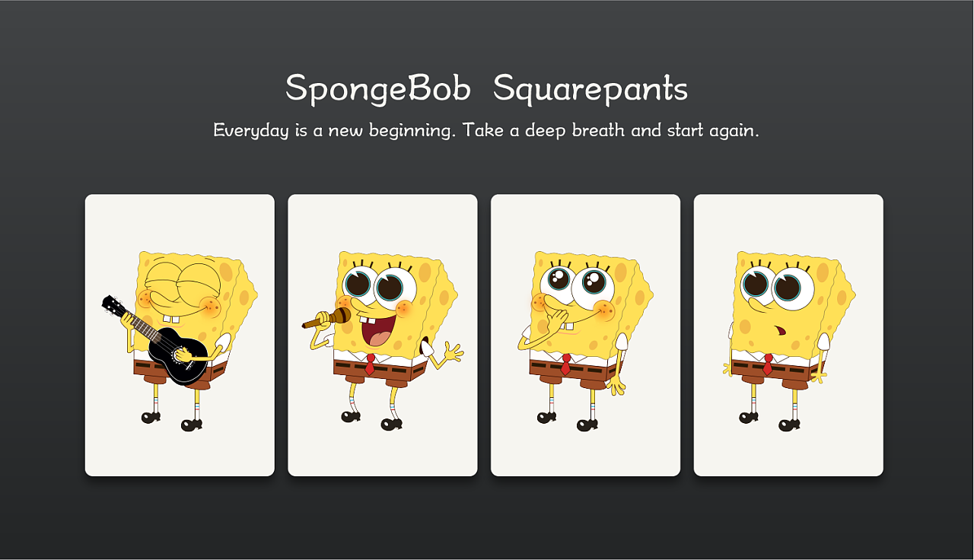Click the red tie on singing SpongeBob
The height and width of the screenshot is (560, 974).
pos(370,364)
